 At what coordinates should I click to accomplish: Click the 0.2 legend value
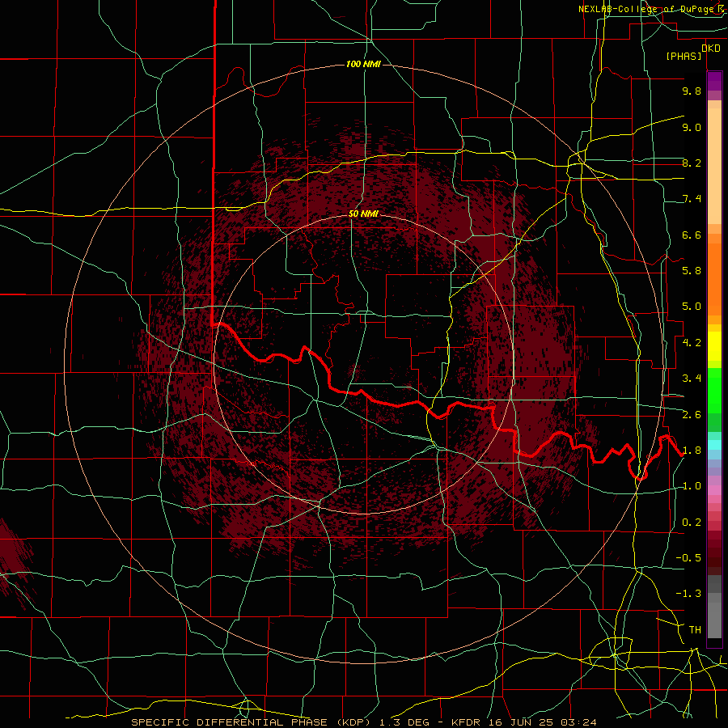tap(692, 523)
